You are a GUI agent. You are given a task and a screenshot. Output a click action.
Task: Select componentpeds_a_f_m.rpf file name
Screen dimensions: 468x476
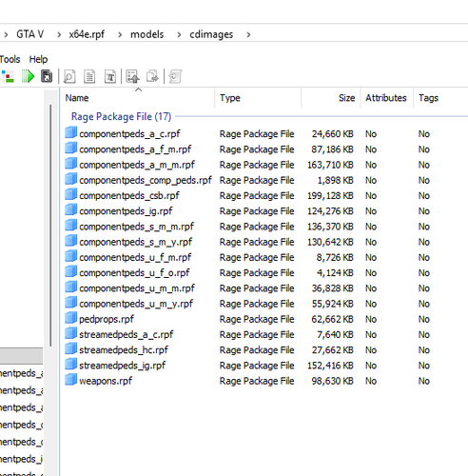(135, 149)
